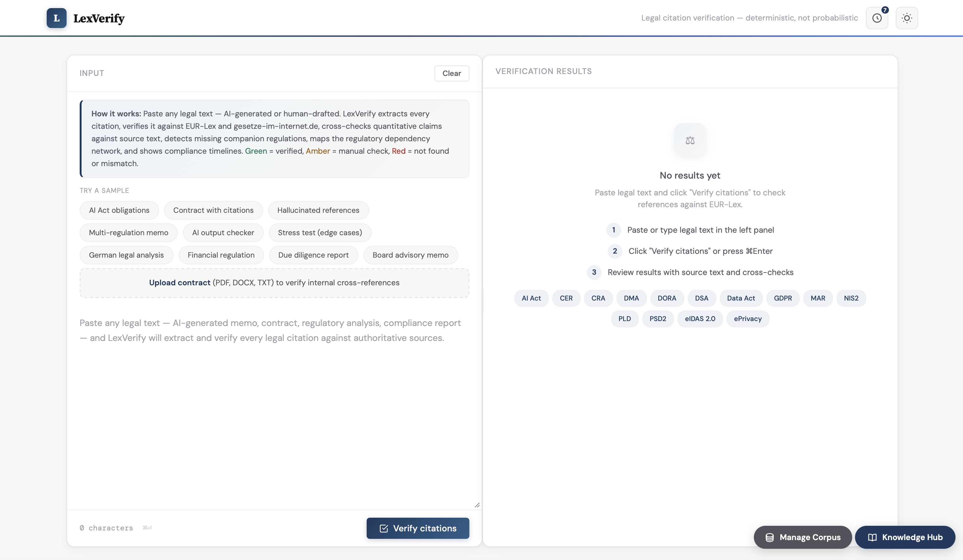Click the database icon on Manage Corpus
Image resolution: width=963 pixels, height=560 pixels.
pos(770,538)
